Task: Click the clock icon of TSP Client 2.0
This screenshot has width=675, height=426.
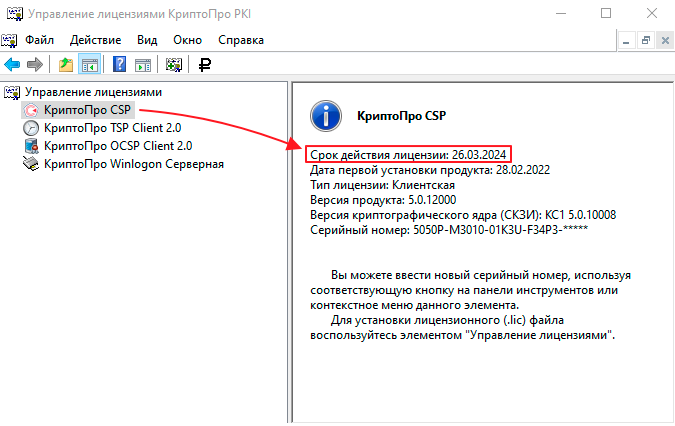Action: click(x=31, y=128)
